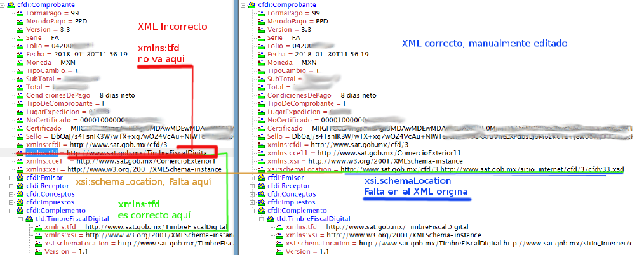Select TipoDeComprobante = I in left pane
The width and height of the screenshot is (644, 255).
point(65,104)
